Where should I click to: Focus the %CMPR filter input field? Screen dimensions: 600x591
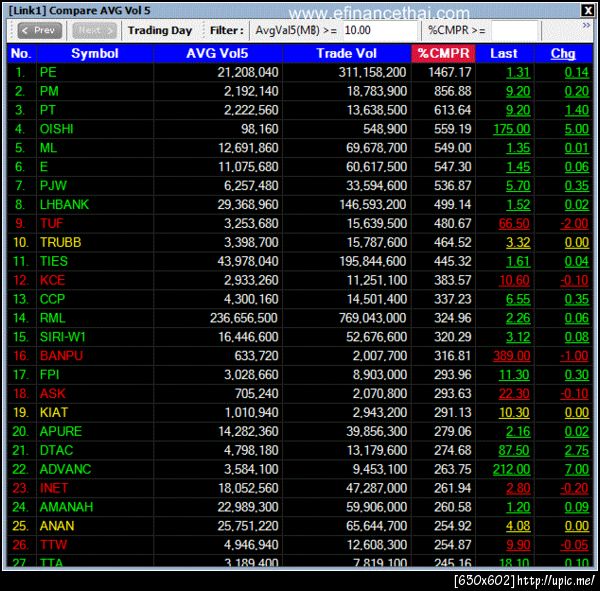[515, 30]
